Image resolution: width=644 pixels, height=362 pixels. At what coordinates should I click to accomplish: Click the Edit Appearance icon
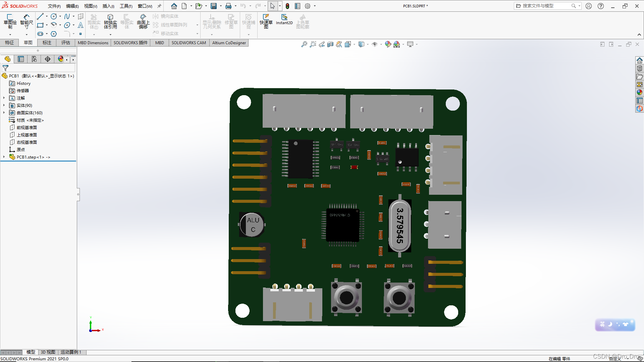pyautogui.click(x=388, y=44)
